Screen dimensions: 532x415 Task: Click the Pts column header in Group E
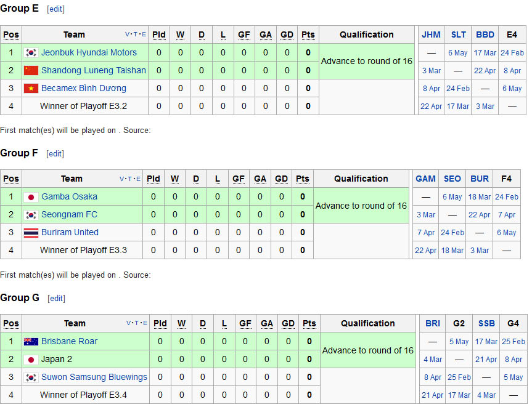tap(308, 35)
